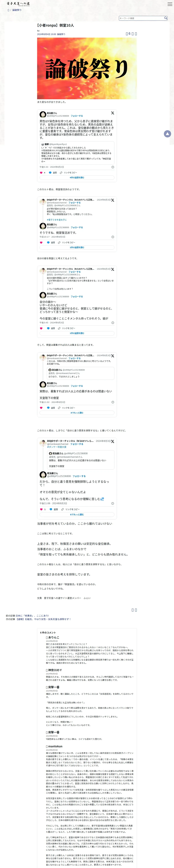Viewport: 174px width, 868px height.
Task: Click the scroll-to-top arrow button
Action: (167, 134)
